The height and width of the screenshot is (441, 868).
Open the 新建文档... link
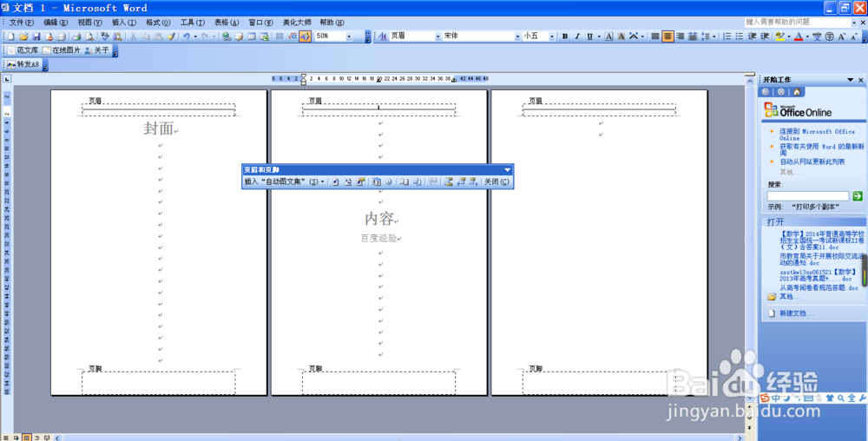[x=797, y=313]
